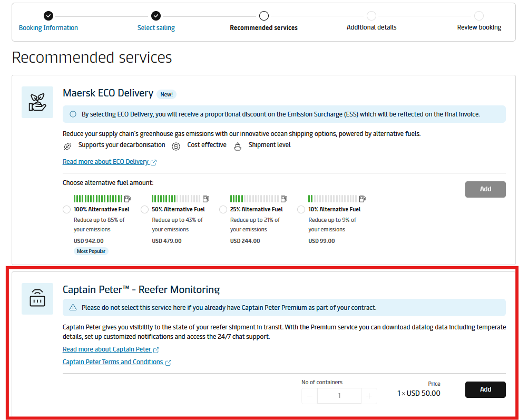Open Read more about Captain Peter link
Image resolution: width=519 pixels, height=420 pixels.
(107, 349)
